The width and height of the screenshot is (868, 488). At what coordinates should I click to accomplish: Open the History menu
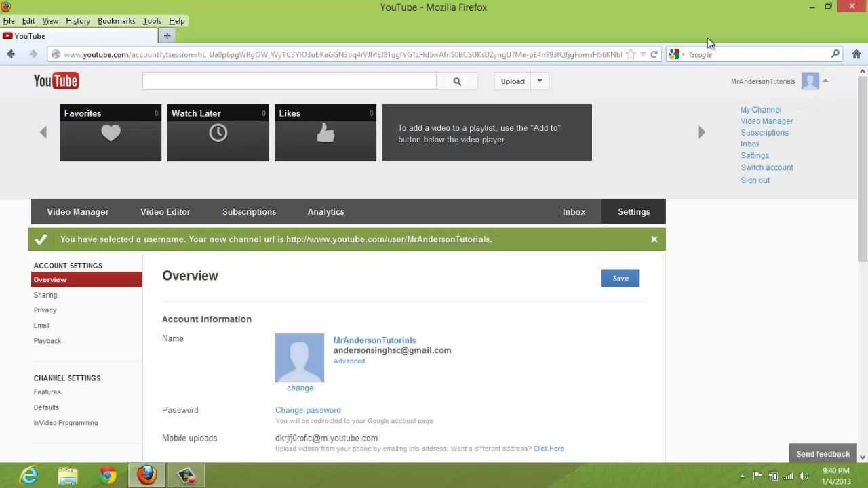point(78,21)
